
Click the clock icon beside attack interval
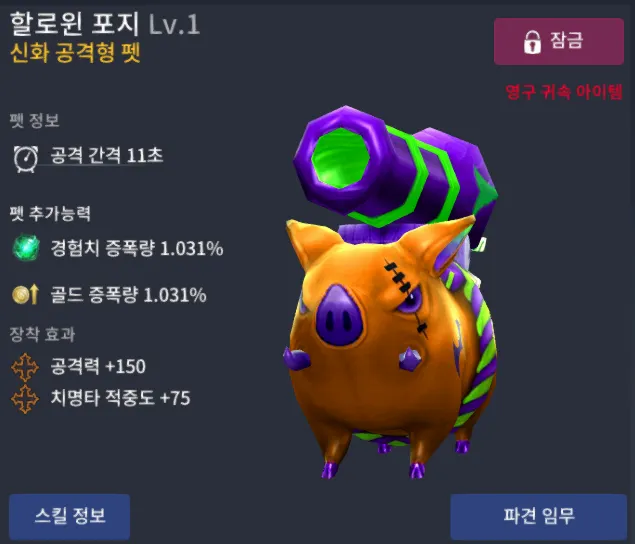[26, 159]
